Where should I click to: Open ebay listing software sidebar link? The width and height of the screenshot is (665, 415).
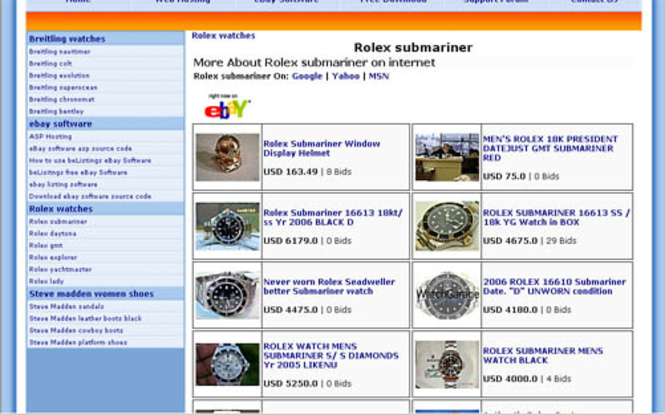pyautogui.click(x=63, y=184)
